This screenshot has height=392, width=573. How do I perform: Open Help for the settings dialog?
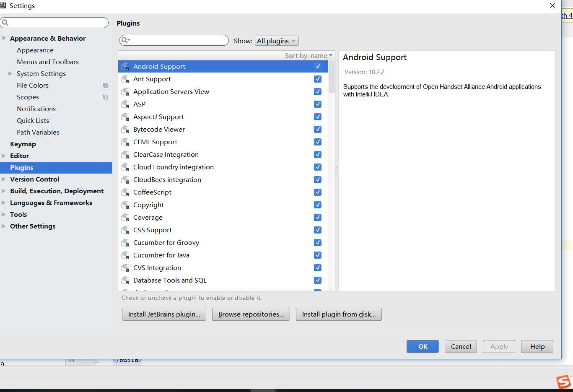[537, 346]
